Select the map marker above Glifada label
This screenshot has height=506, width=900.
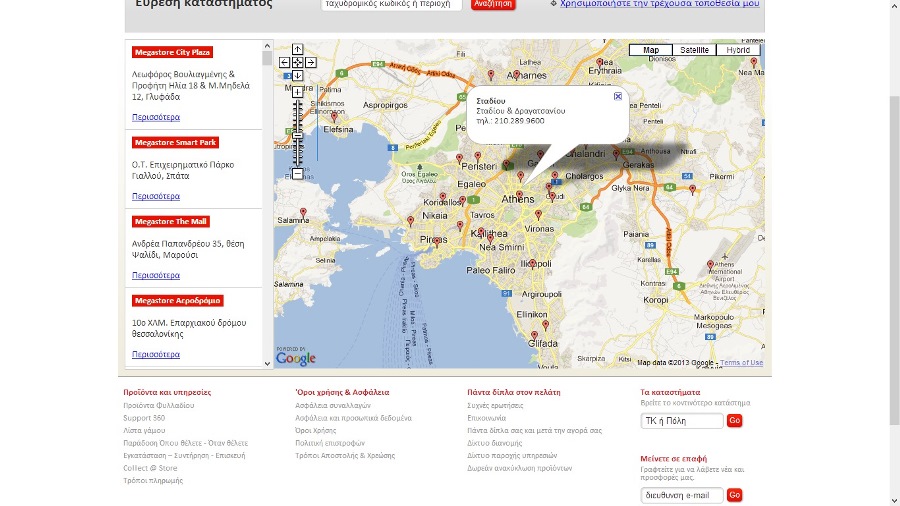pyautogui.click(x=534, y=336)
